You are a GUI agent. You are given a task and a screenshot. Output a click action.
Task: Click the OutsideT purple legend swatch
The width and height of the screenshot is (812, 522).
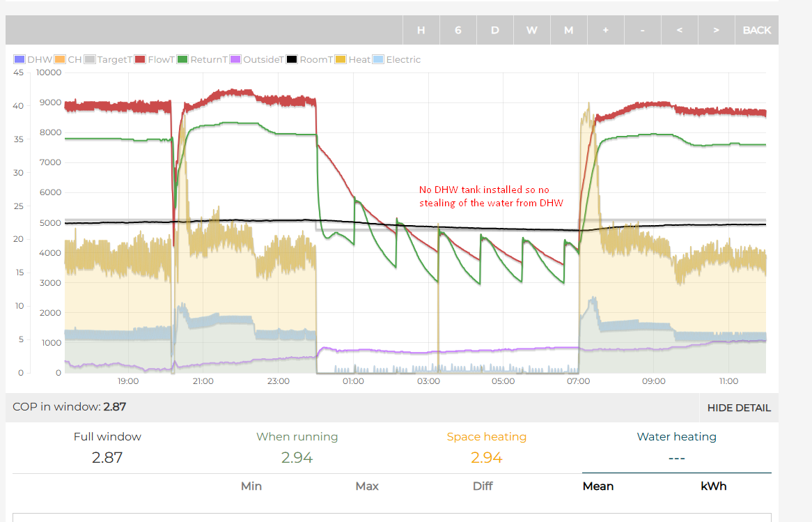[236, 60]
